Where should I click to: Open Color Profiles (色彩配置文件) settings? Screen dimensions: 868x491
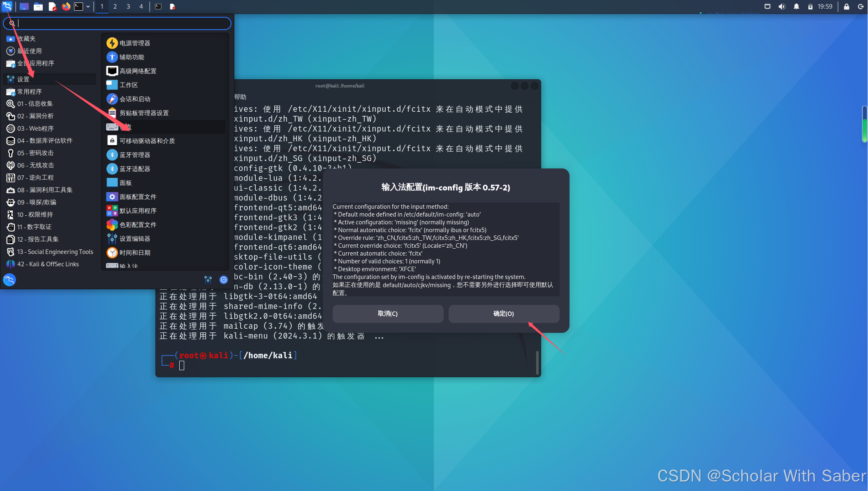[137, 225]
